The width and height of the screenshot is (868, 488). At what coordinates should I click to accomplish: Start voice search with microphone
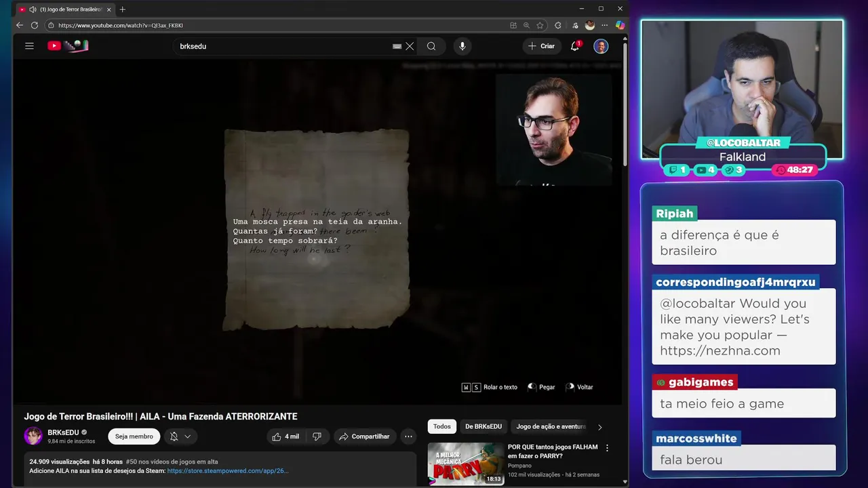[x=462, y=46]
